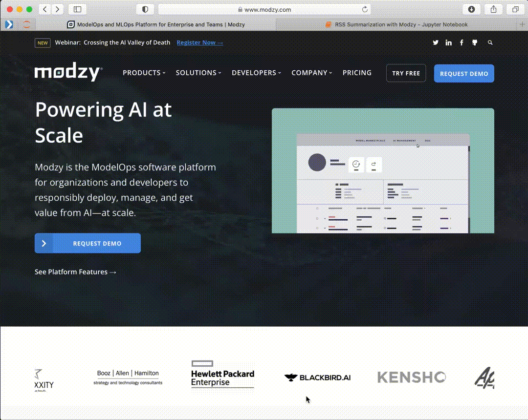Expand the Products dropdown menu
528x420 pixels.
144,73
